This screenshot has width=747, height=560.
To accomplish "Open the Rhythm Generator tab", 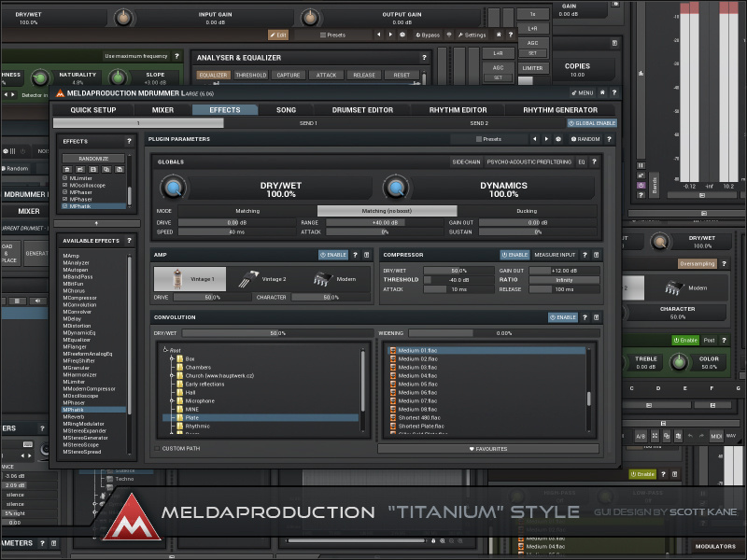I will (560, 110).
